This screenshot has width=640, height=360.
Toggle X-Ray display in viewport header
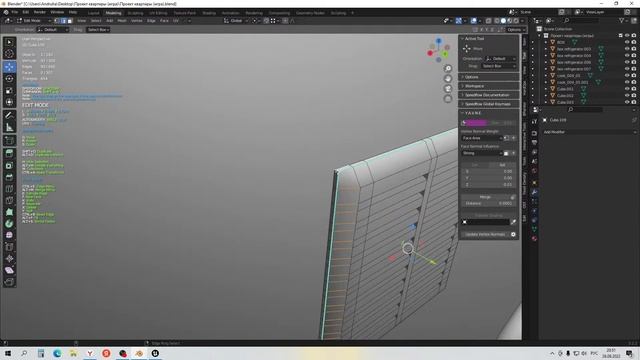pos(489,21)
